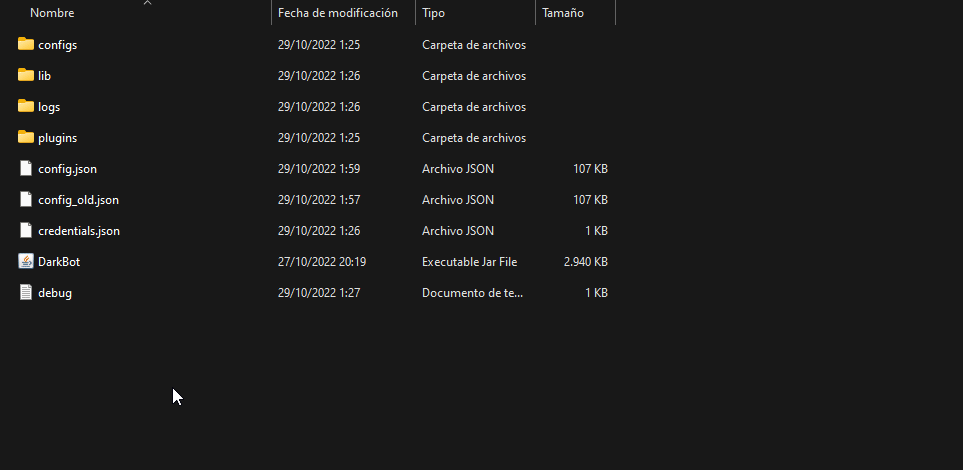
Task: Select the credentials.json file name
Action: tap(79, 231)
